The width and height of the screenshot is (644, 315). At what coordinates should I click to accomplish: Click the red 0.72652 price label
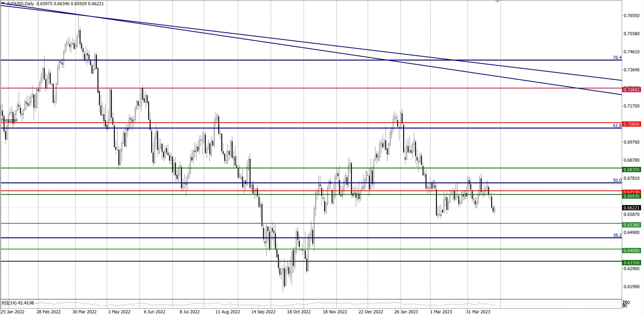[x=631, y=90]
